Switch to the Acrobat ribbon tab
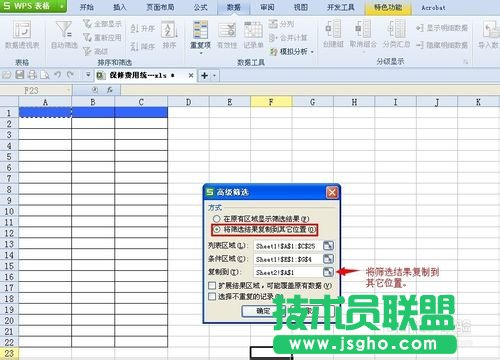 433,7
